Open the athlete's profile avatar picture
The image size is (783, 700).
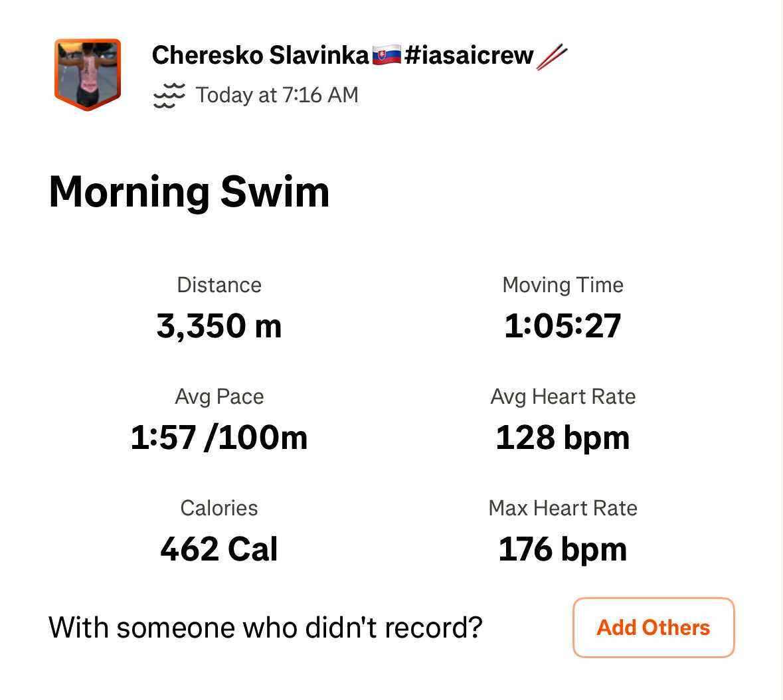pyautogui.click(x=88, y=74)
